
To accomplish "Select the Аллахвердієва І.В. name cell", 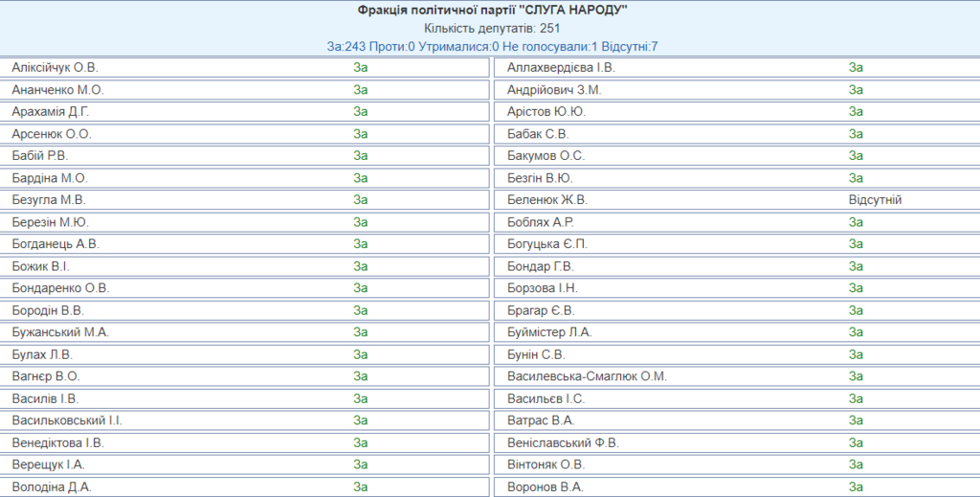I will (x=561, y=68).
